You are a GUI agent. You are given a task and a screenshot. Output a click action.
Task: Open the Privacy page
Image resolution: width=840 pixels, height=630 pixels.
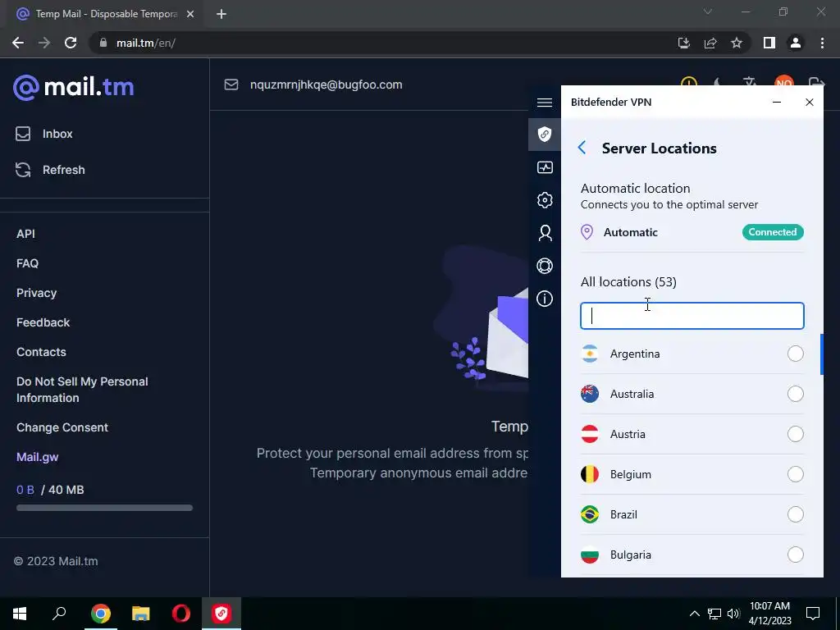pos(36,293)
